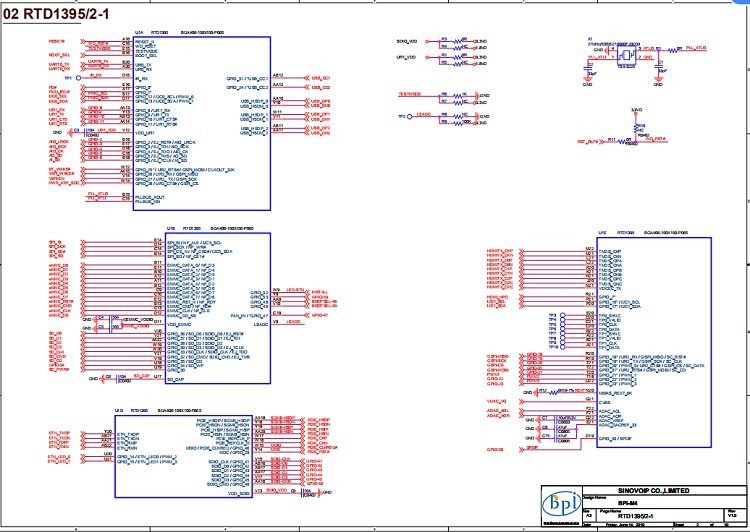Click the red BOOT_SEL off-page port label
750x532 pixels.
59,55
